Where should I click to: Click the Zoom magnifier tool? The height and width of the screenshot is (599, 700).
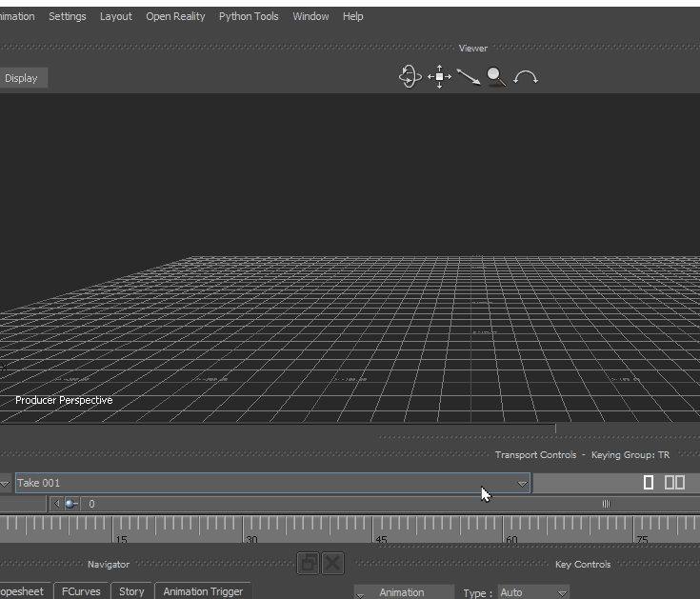point(496,77)
